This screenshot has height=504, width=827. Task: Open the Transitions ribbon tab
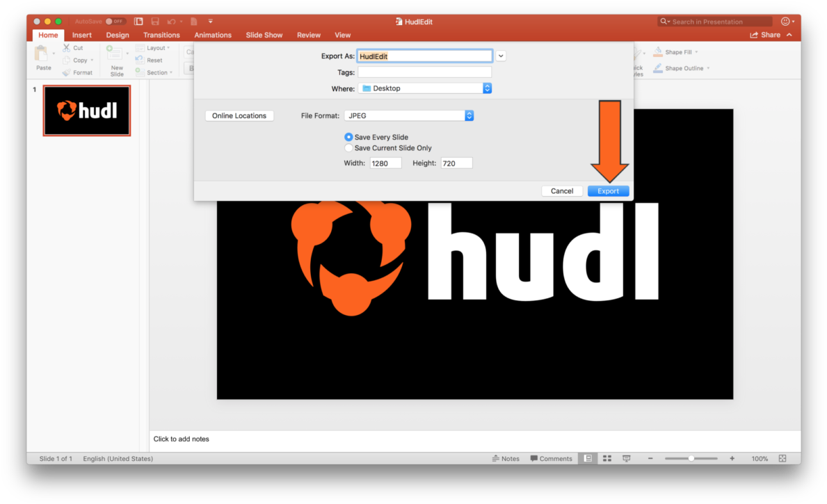click(161, 35)
